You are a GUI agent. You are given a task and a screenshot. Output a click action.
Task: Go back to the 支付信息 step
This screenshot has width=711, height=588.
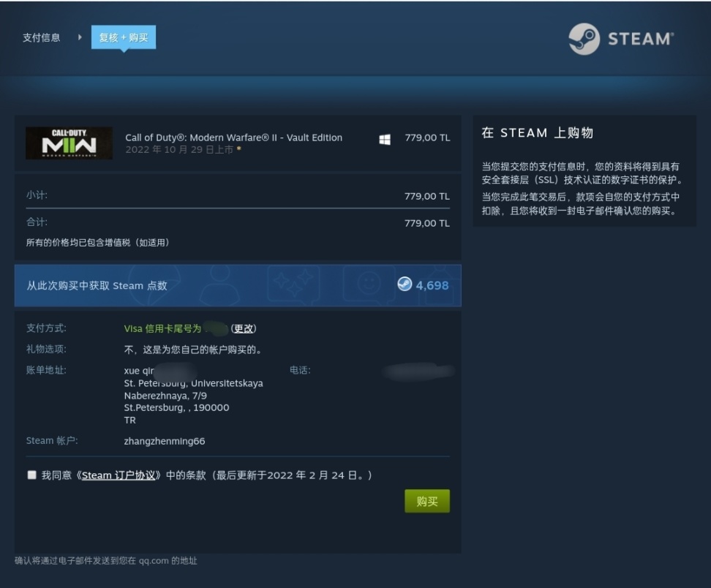tap(42, 37)
